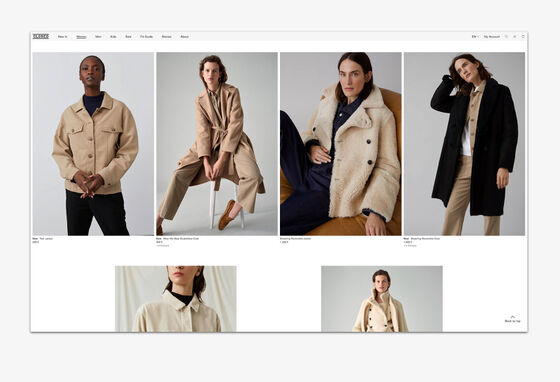The image size is (560, 382).
Task: Open the Stories page link
Action: [x=166, y=37]
